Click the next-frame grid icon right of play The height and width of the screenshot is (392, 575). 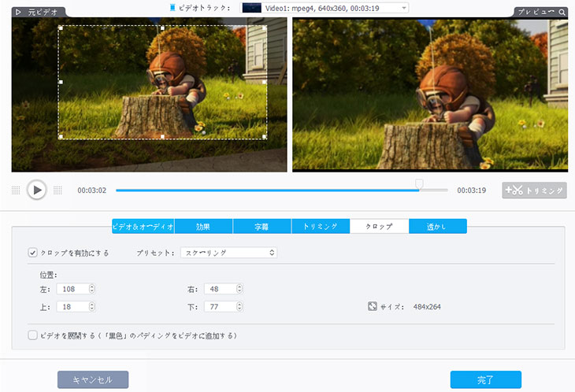[x=57, y=190]
